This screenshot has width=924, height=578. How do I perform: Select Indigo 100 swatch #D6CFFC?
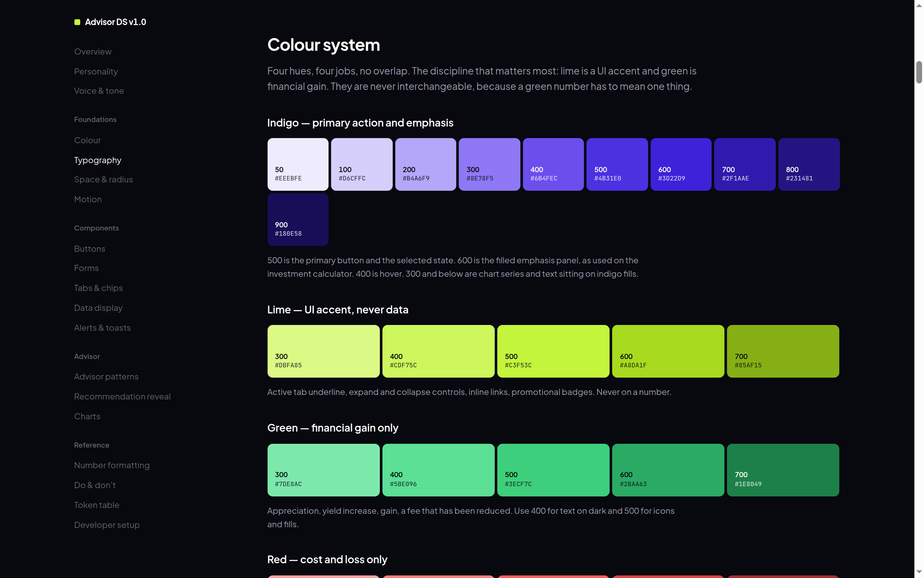click(362, 164)
